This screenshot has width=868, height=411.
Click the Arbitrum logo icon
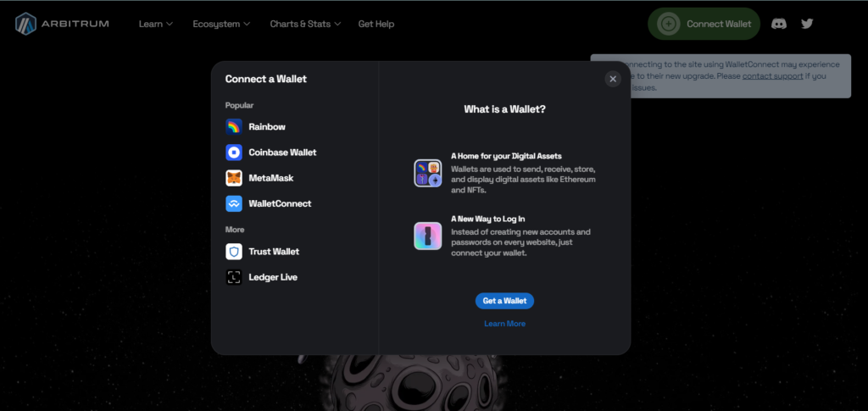pos(25,24)
